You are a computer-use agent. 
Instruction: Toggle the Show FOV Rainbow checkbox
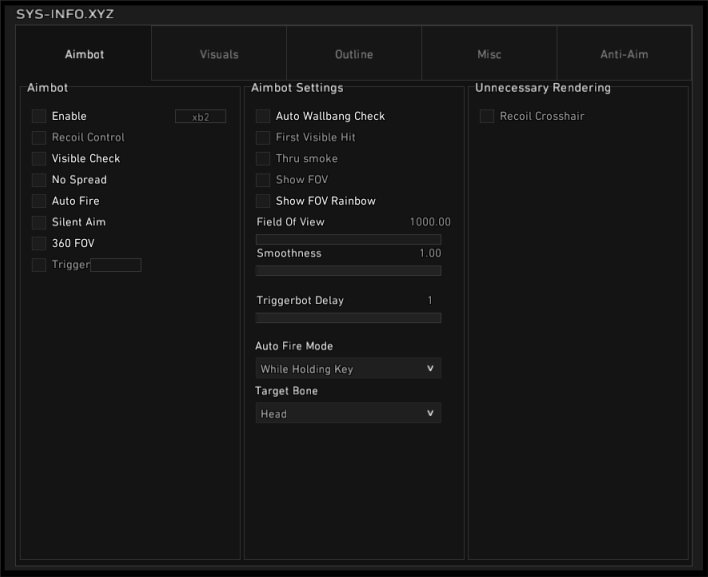point(263,201)
